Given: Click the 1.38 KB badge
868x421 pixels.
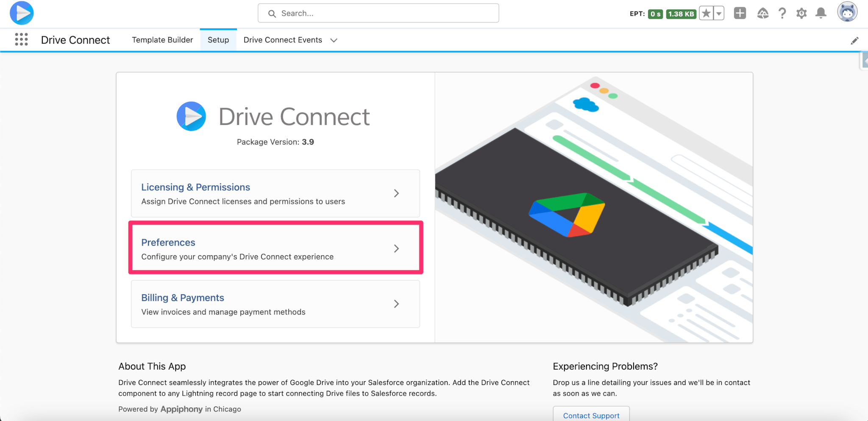Looking at the screenshot, I should (x=681, y=14).
